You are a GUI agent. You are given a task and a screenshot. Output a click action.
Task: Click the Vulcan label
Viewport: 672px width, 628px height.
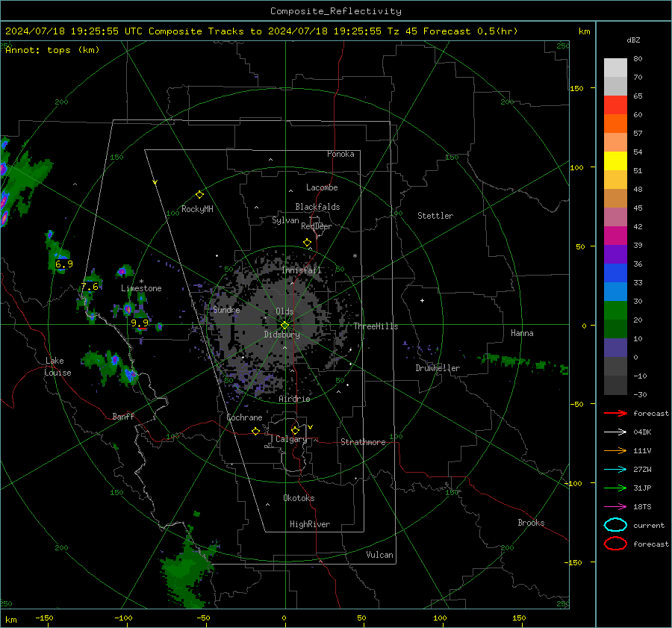(379, 555)
